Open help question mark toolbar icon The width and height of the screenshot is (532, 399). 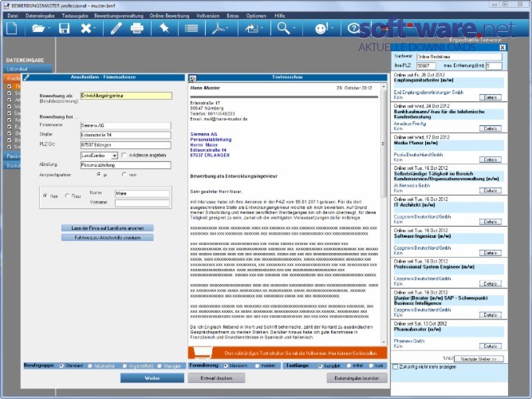tap(353, 28)
